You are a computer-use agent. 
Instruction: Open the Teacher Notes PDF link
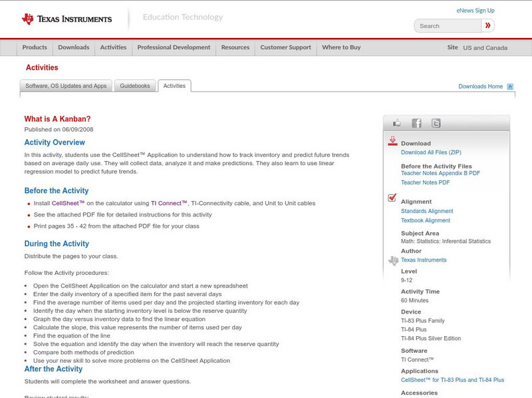(425, 183)
